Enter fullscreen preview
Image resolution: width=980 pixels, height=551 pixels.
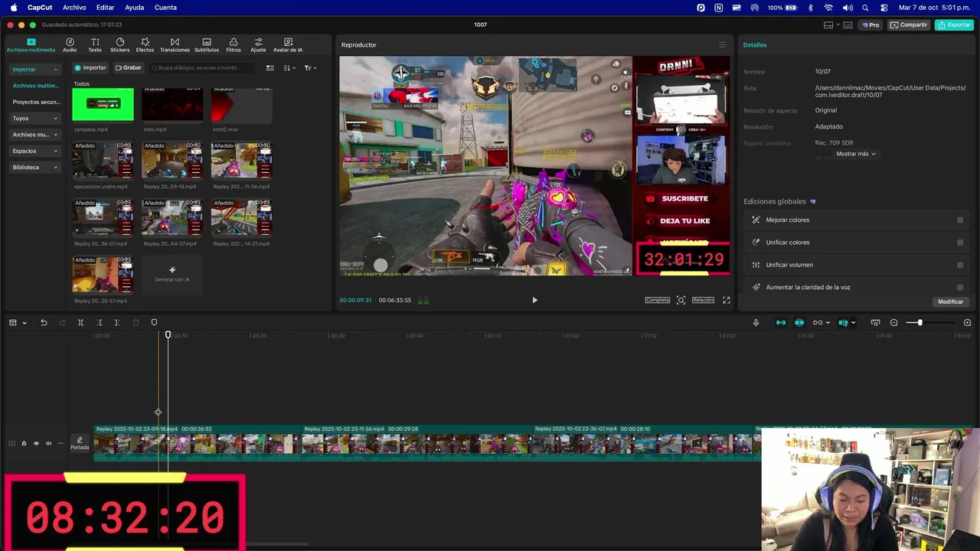727,300
